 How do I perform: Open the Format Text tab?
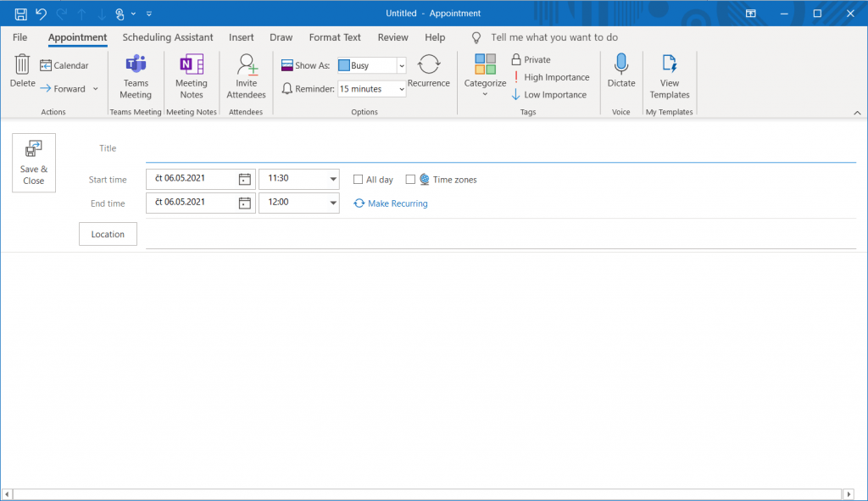[x=335, y=37]
